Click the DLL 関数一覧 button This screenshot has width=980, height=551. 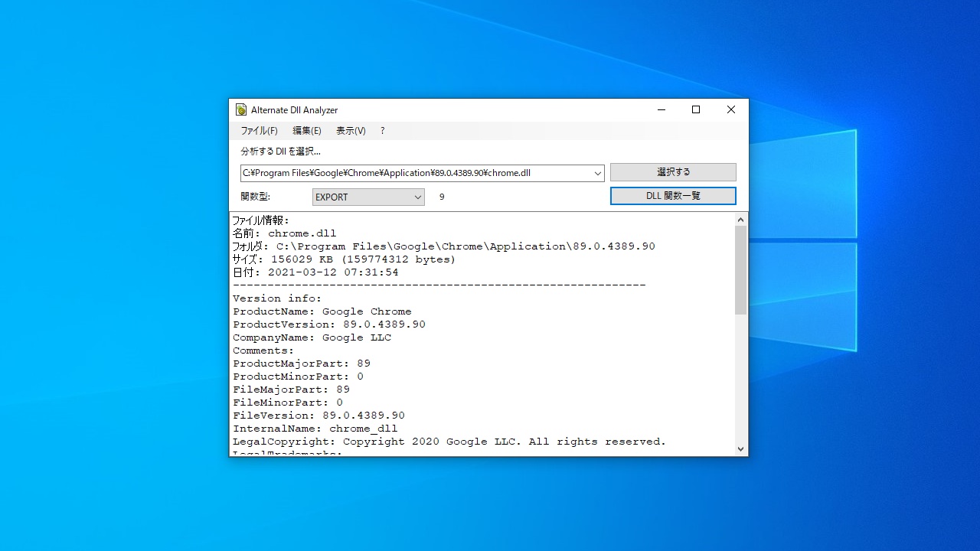[x=673, y=196]
